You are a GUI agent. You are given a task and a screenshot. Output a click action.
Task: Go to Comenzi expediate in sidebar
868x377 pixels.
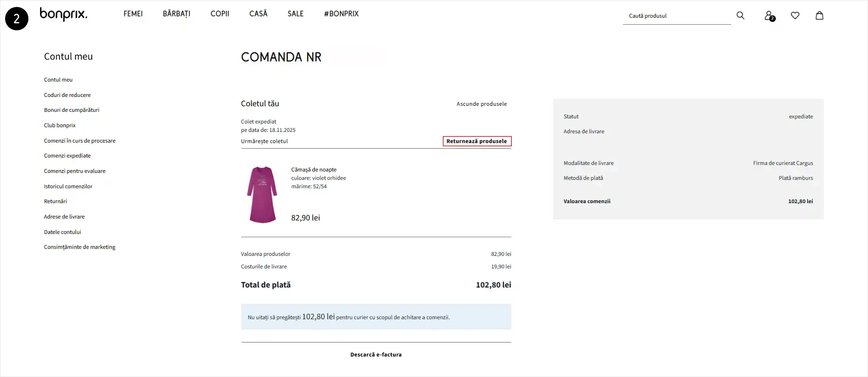pos(68,156)
